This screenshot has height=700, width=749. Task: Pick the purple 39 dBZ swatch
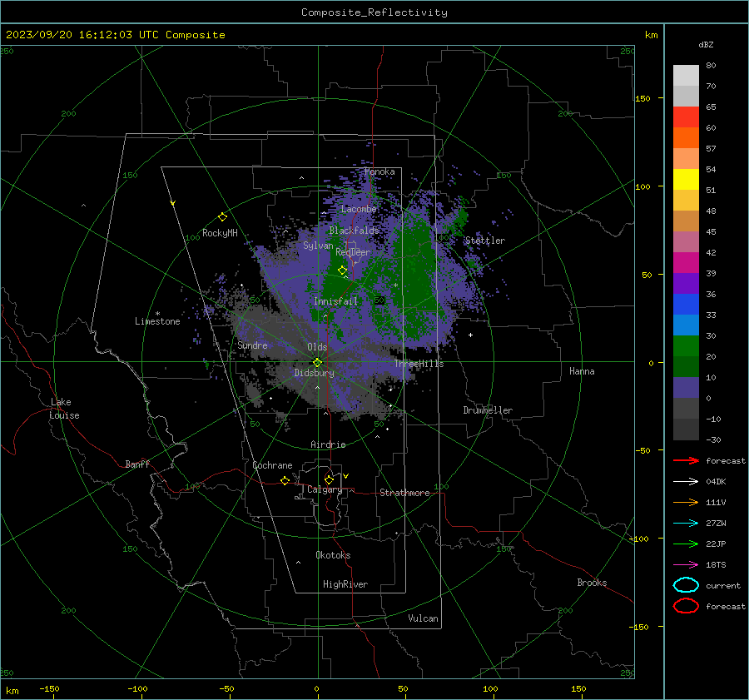tap(686, 284)
